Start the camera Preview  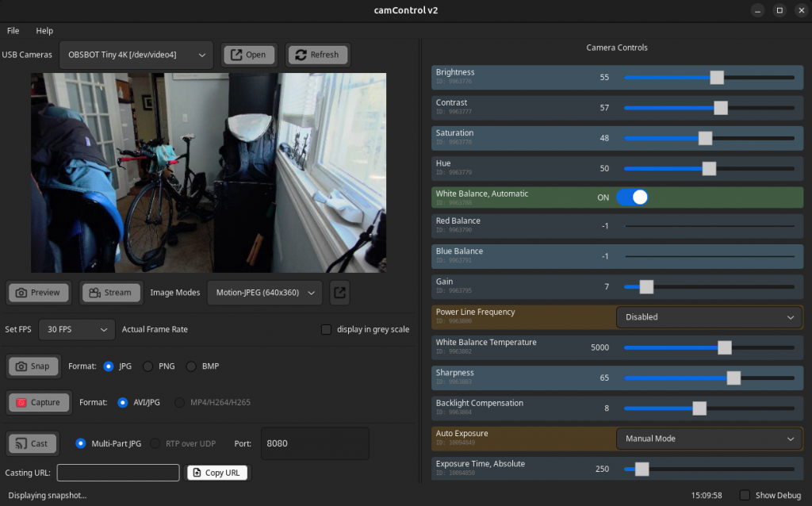coord(38,293)
